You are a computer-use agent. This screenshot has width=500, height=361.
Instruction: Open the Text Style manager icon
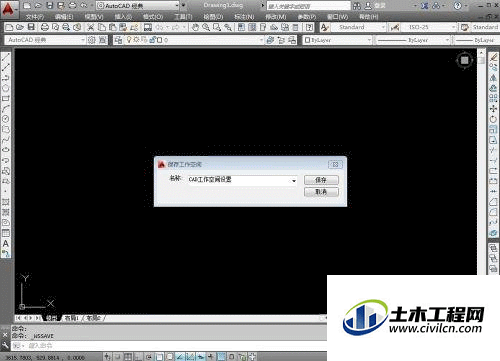click(x=325, y=27)
